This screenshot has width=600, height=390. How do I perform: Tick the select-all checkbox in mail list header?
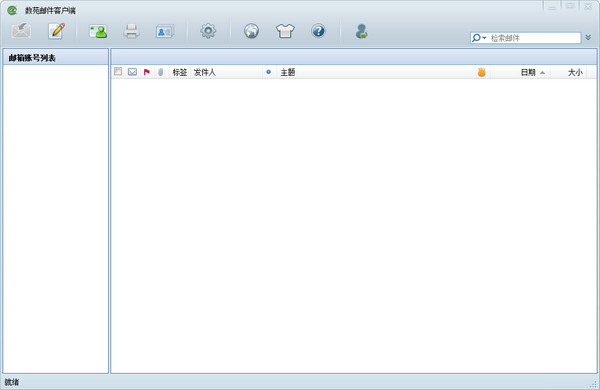tap(118, 71)
